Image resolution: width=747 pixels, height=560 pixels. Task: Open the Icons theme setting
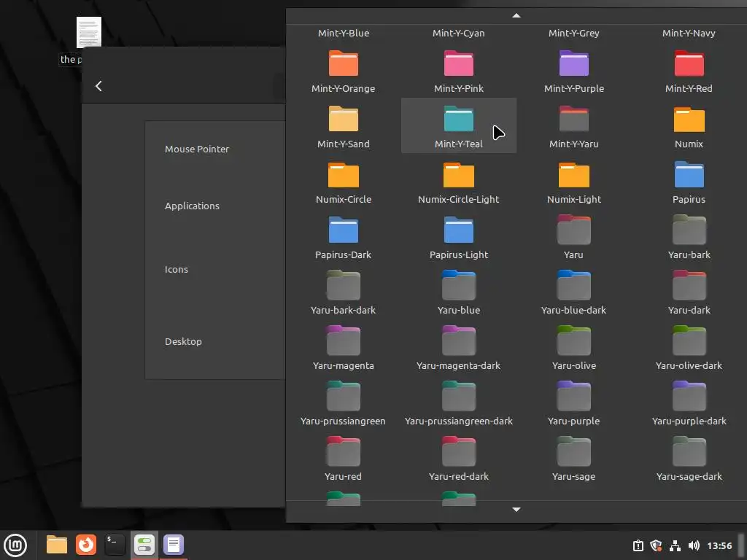click(x=177, y=270)
